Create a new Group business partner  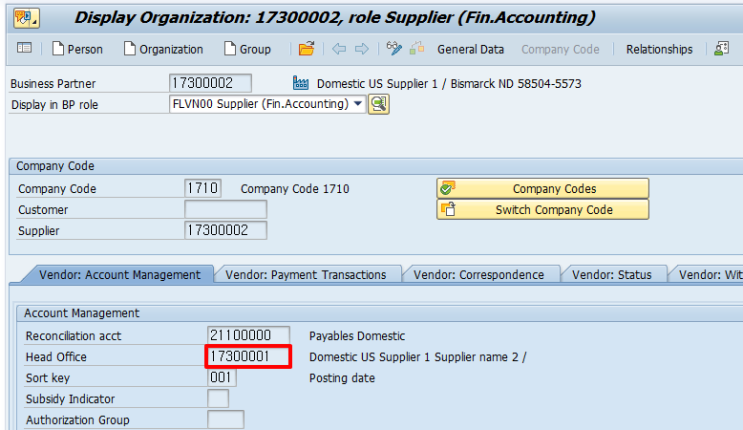pos(247,49)
